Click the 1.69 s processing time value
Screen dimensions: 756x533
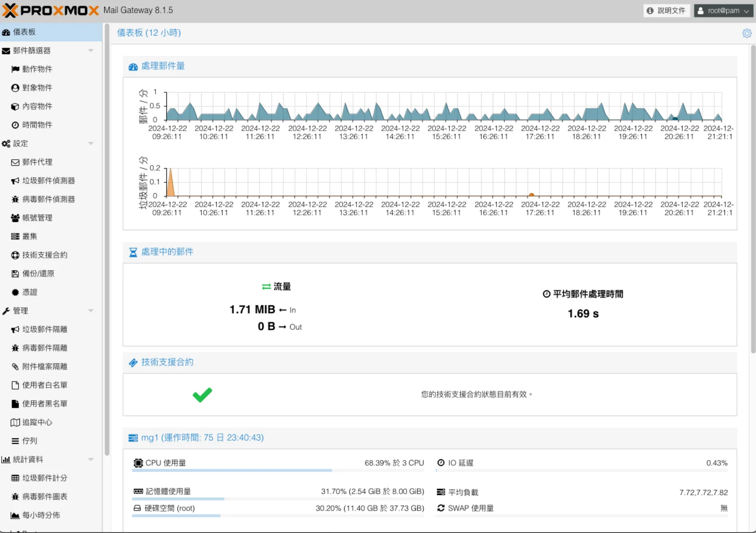click(x=583, y=314)
